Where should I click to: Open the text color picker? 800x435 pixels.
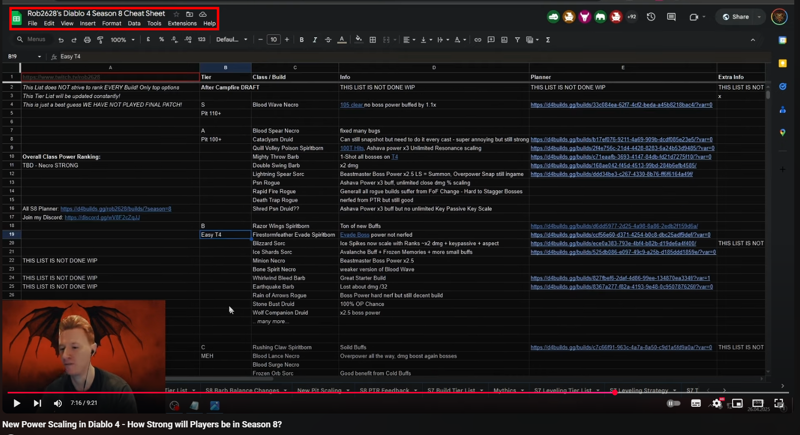tap(342, 40)
